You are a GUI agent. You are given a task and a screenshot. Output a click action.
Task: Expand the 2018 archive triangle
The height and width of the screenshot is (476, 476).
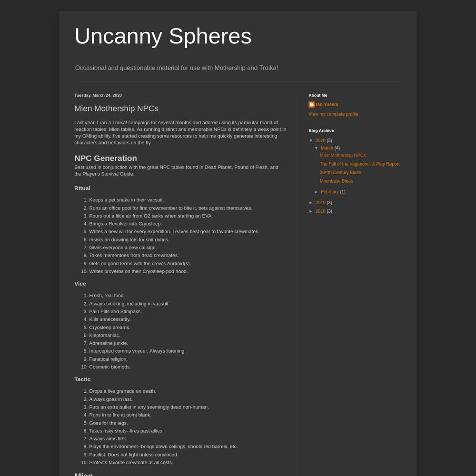(x=311, y=211)
